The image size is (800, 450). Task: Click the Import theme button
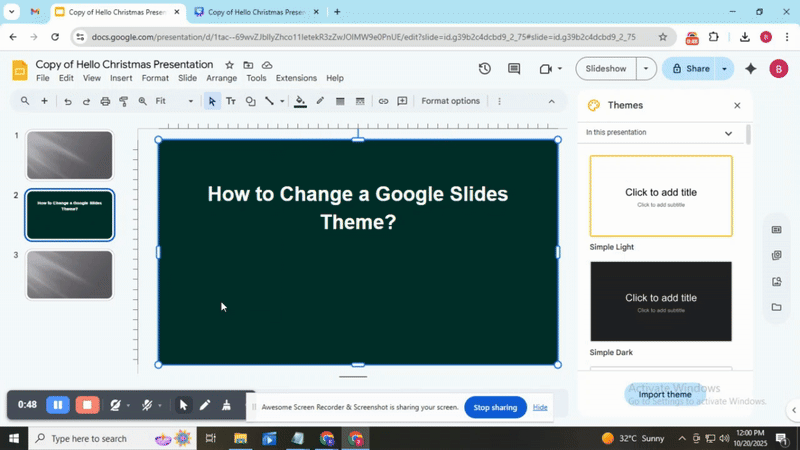pyautogui.click(x=664, y=394)
